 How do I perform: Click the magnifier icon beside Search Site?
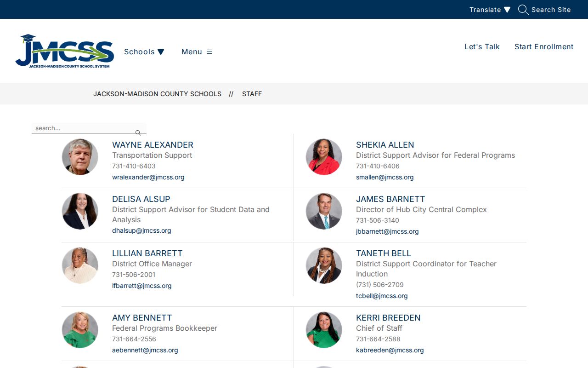(523, 10)
